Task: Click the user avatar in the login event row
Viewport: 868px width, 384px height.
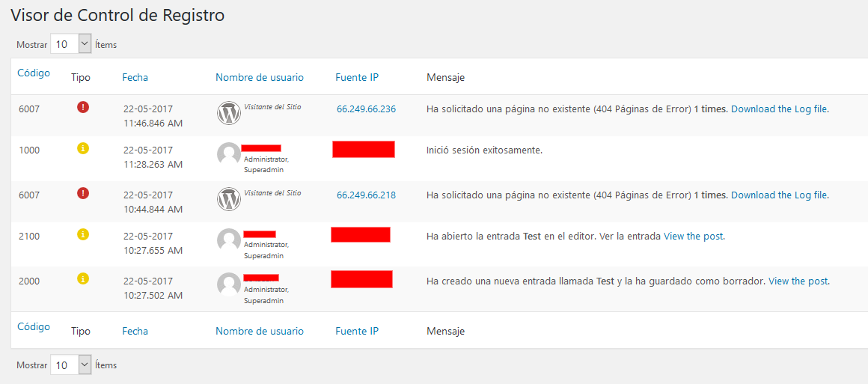Action: coord(229,154)
